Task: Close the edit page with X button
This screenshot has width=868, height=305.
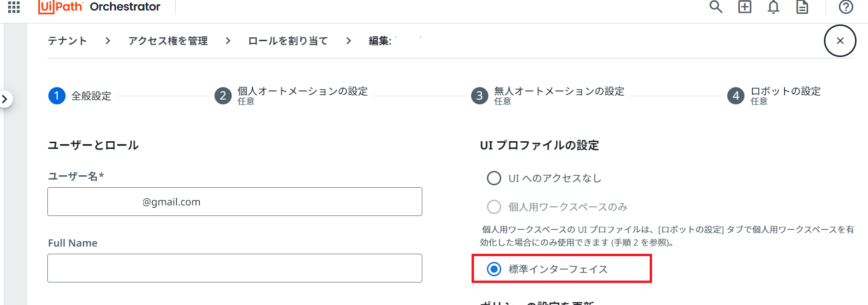Action: coord(840,41)
